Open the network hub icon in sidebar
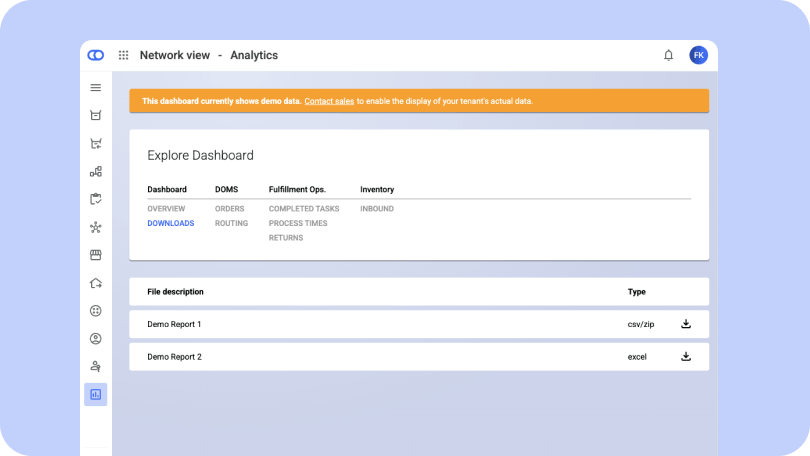This screenshot has width=810, height=456. tap(96, 227)
